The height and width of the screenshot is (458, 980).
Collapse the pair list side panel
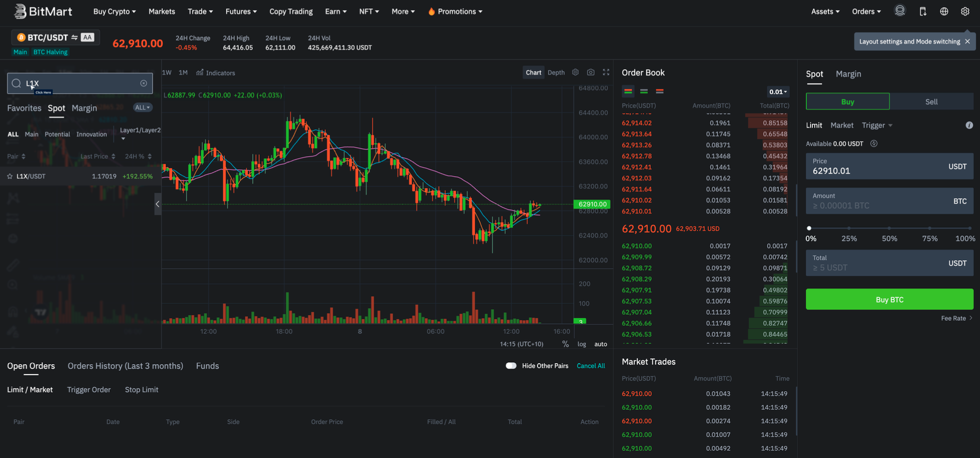tap(158, 204)
